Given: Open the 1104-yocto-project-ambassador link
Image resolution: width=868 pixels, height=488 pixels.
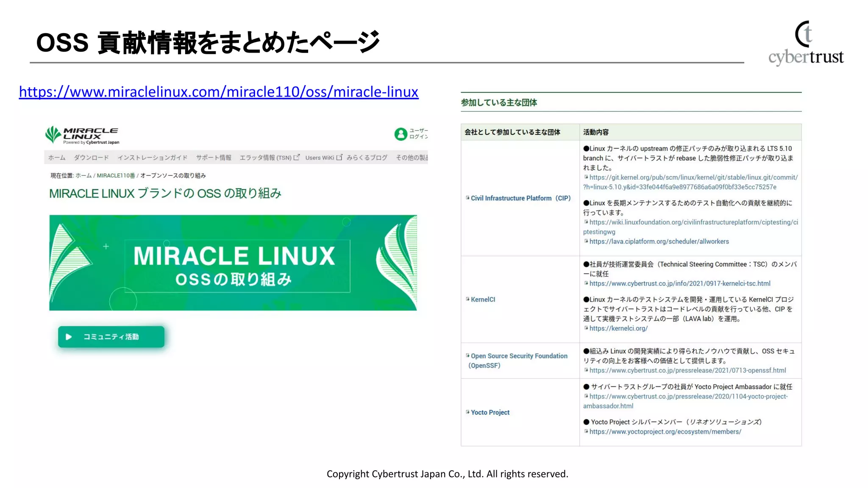Looking at the screenshot, I should pos(685,401).
